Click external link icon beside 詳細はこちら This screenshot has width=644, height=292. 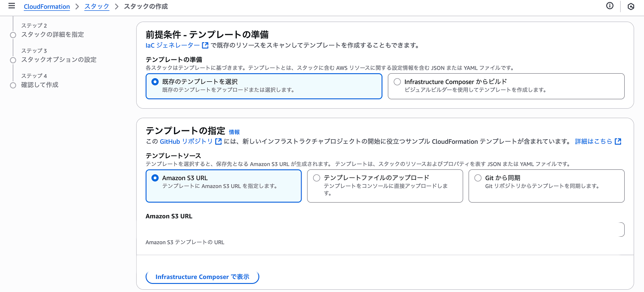pyautogui.click(x=618, y=142)
